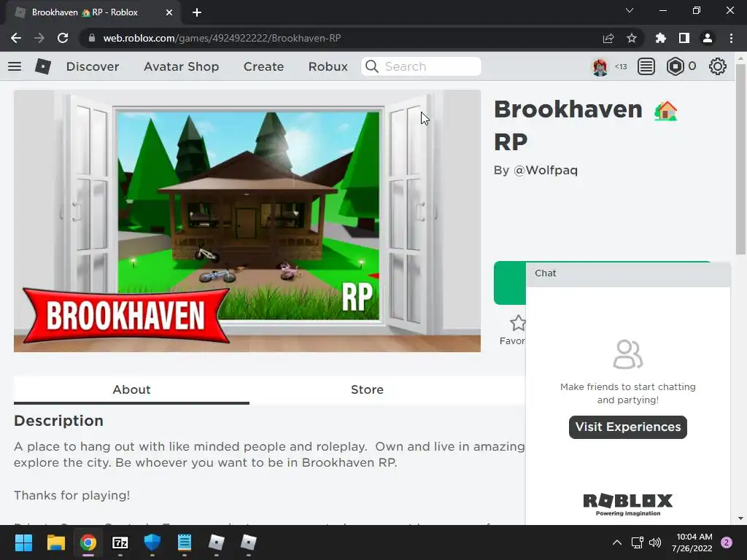This screenshot has height=560, width=747.
Task: Click the magnifier search icon
Action: pyautogui.click(x=372, y=66)
